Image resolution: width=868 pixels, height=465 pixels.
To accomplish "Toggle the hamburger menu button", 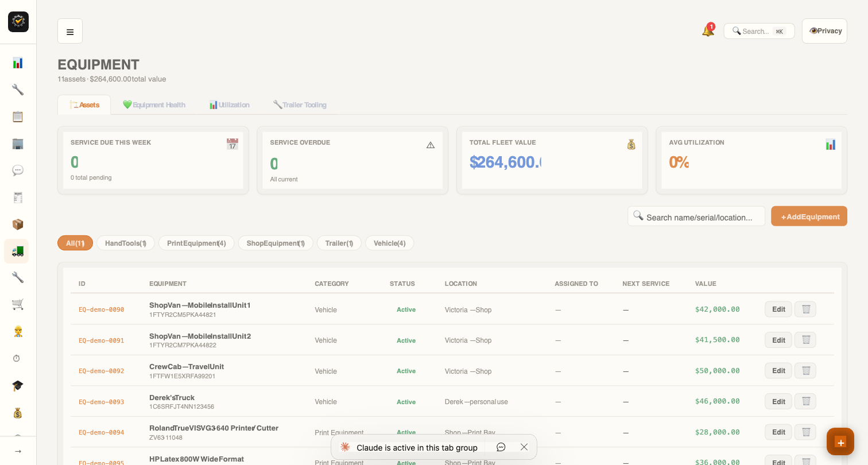I will [70, 31].
